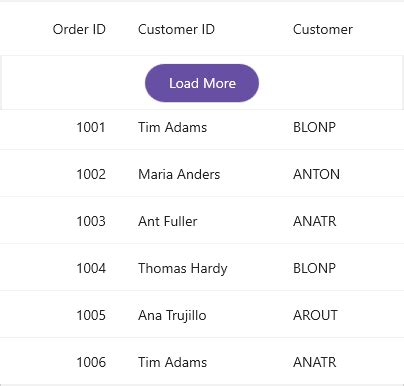Select the ANATR cell in row 1003
404x386 pixels.
(x=315, y=221)
